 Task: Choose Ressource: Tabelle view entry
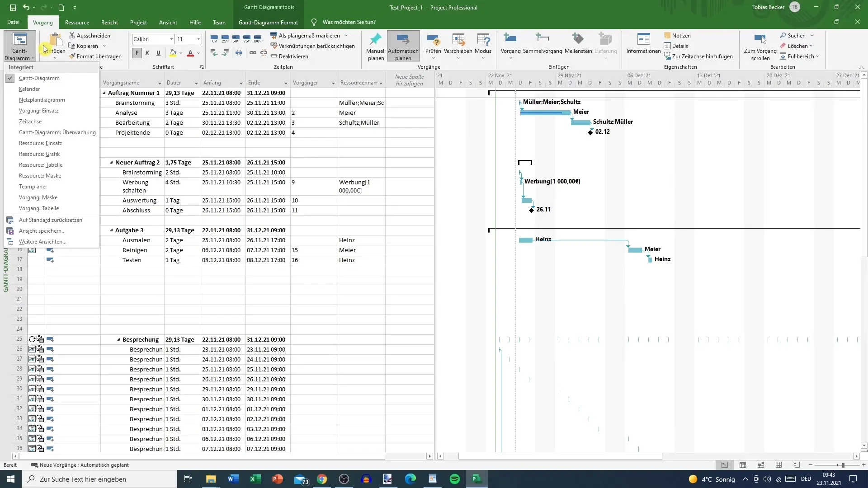point(41,165)
